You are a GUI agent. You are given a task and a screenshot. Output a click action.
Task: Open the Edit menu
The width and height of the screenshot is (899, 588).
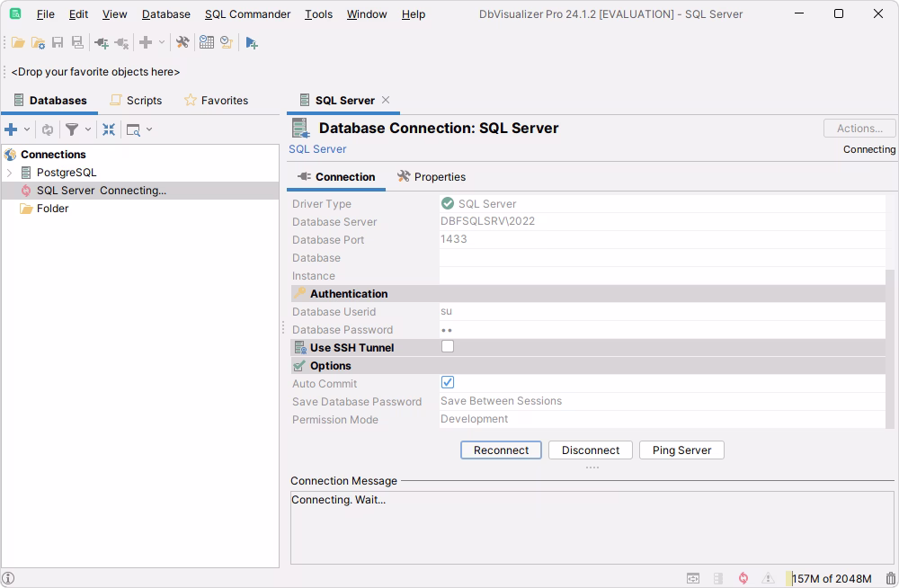[x=78, y=14]
